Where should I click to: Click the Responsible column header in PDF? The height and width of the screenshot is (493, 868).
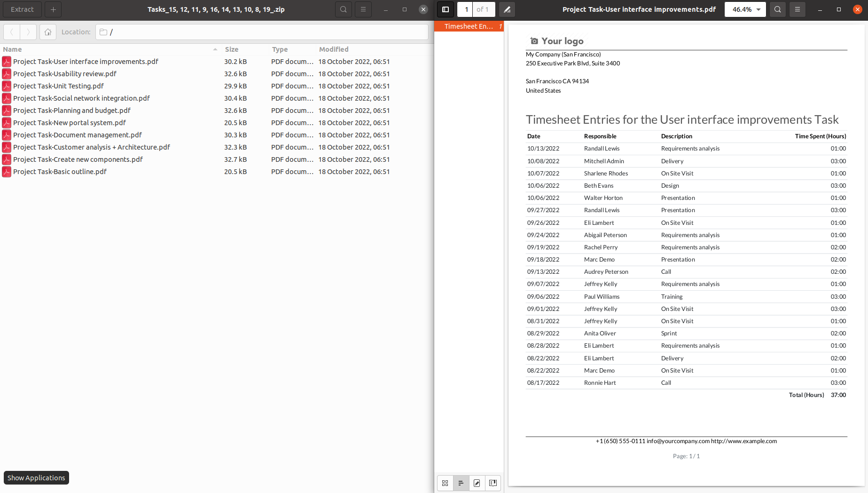[600, 136]
